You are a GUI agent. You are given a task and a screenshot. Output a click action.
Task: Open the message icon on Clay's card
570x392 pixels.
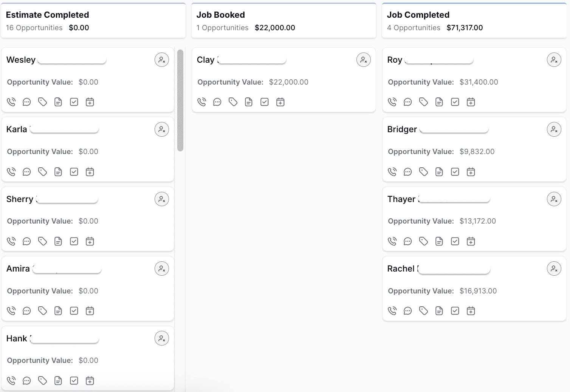pos(217,102)
